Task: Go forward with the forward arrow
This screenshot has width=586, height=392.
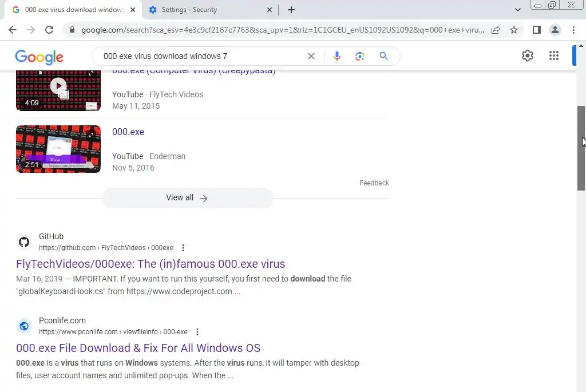Action: click(x=31, y=30)
